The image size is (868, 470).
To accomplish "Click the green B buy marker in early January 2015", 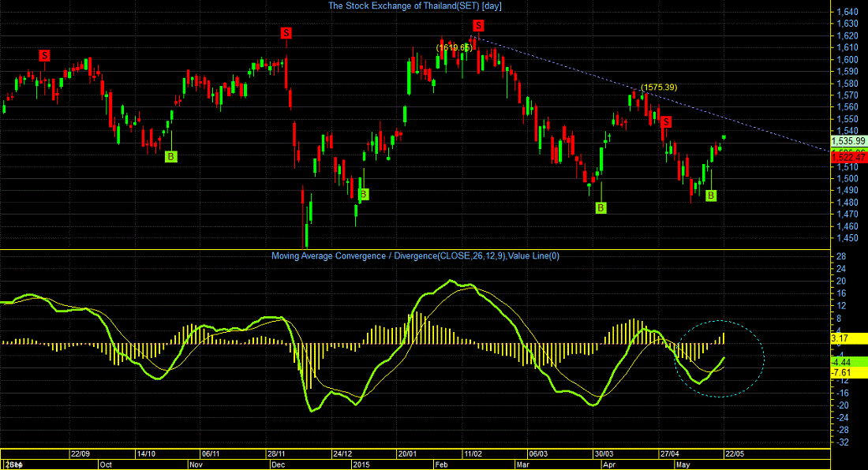I will point(363,194).
